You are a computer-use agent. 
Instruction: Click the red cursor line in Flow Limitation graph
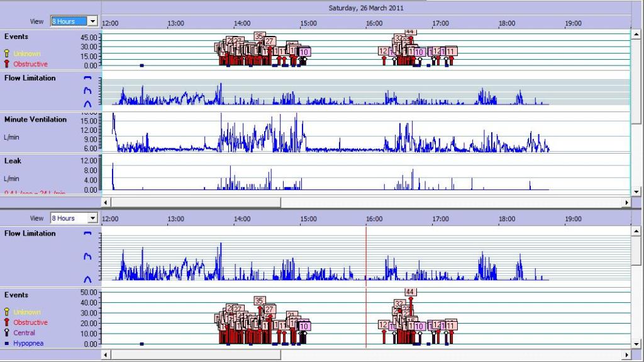click(x=366, y=255)
